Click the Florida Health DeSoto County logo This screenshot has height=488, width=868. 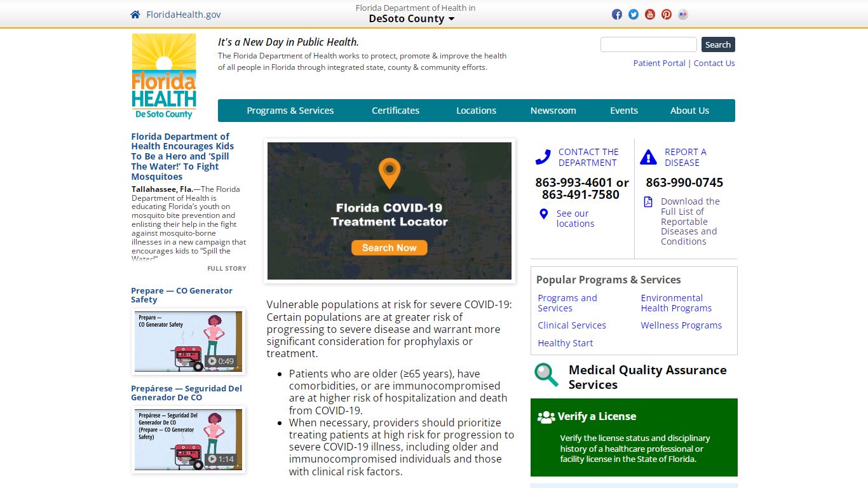[x=164, y=76]
